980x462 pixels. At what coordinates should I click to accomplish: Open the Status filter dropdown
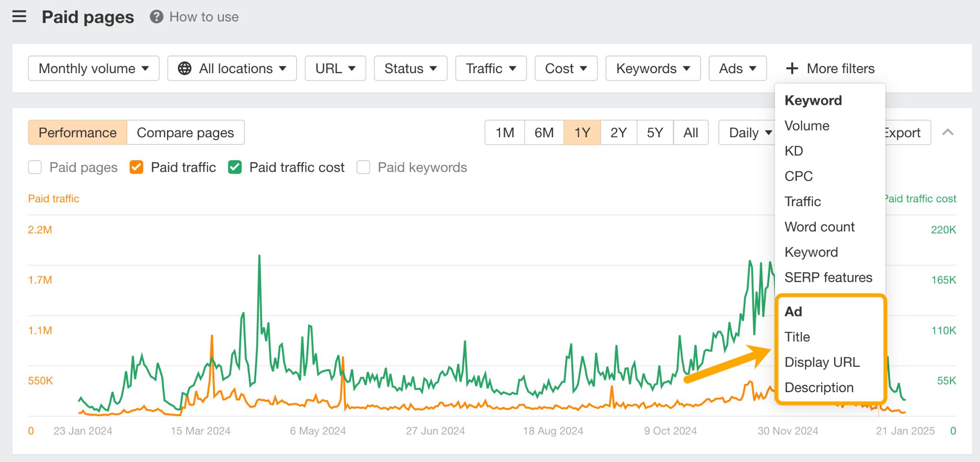pyautogui.click(x=410, y=68)
